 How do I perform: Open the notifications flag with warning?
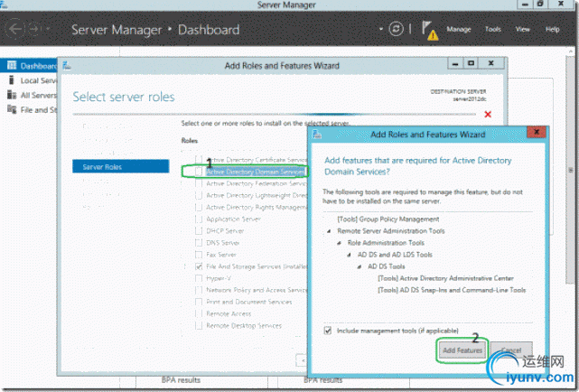[430, 31]
